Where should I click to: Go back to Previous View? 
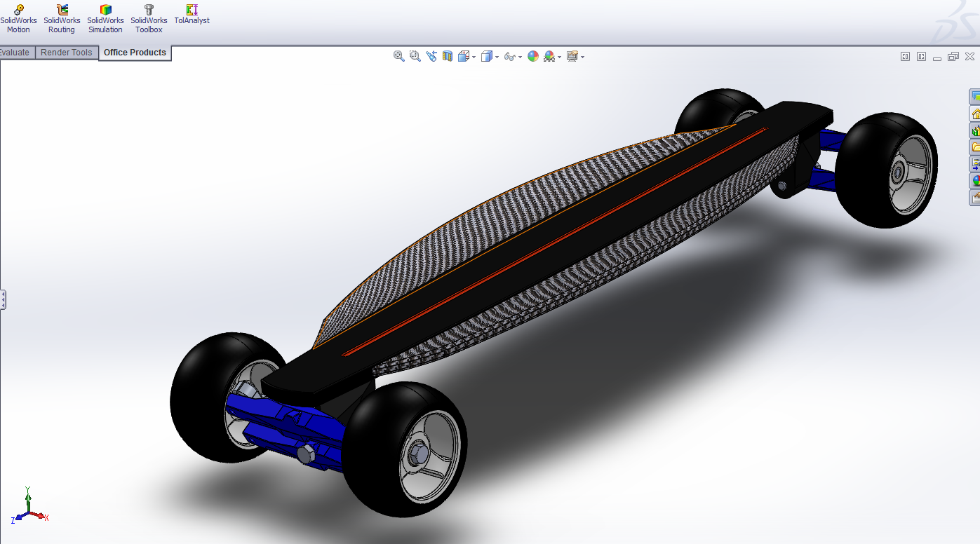(x=431, y=56)
